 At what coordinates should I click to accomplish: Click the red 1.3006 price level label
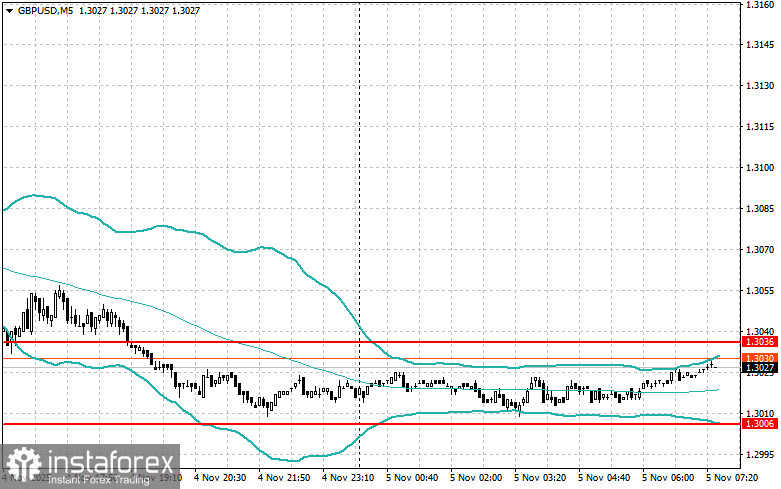(x=760, y=424)
